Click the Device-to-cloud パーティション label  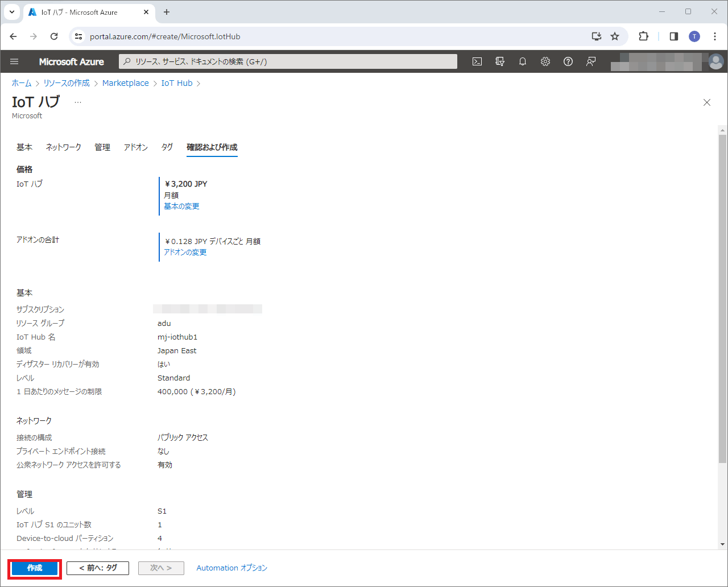[x=65, y=539]
